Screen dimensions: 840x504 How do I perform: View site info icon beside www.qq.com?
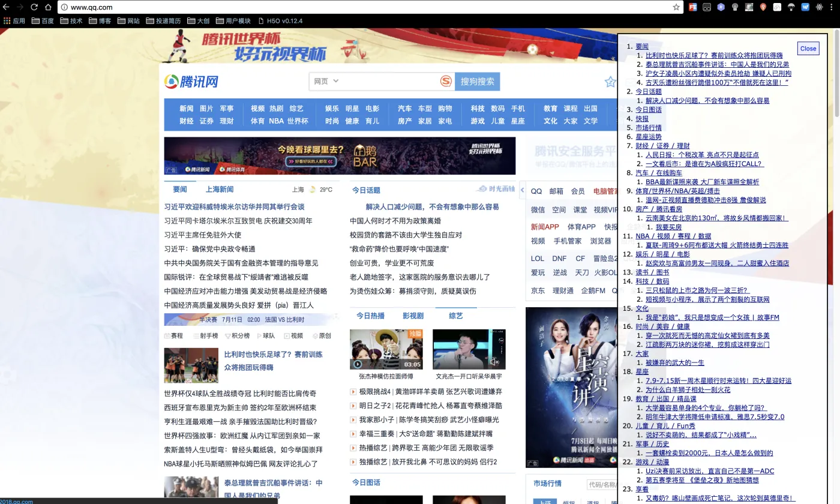point(64,7)
